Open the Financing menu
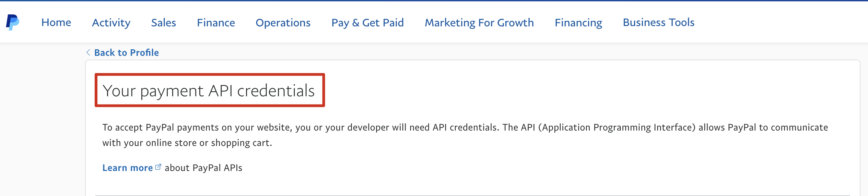This screenshot has width=868, height=196. click(578, 23)
